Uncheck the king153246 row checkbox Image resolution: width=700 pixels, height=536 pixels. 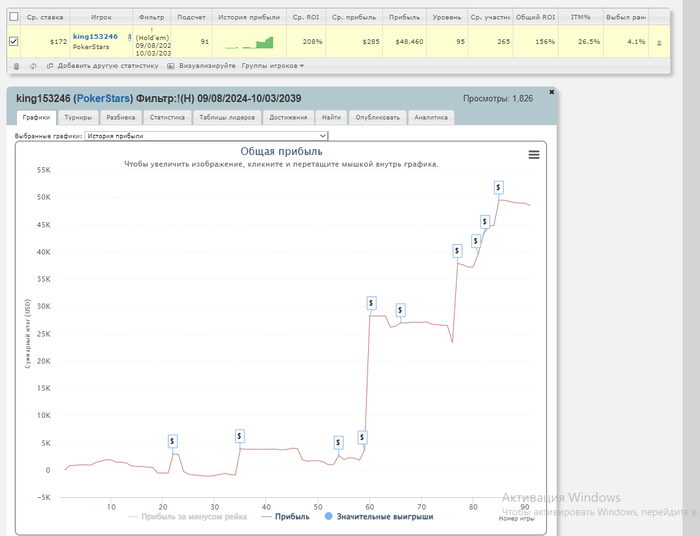point(13,42)
